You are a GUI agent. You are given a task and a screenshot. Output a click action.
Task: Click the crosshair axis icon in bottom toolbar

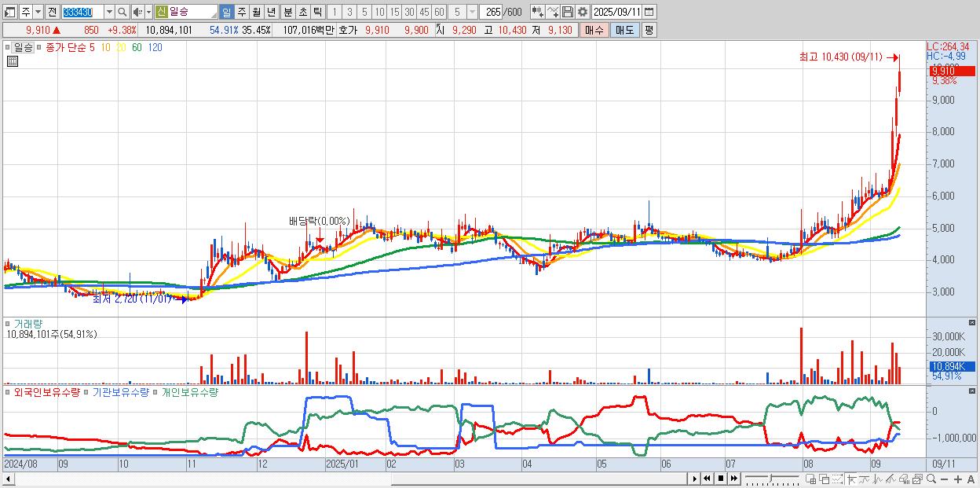[851, 479]
